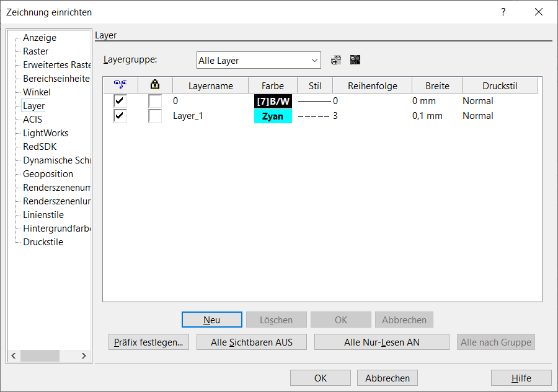Toggle read-only checkbox for Layer_1

155,116
